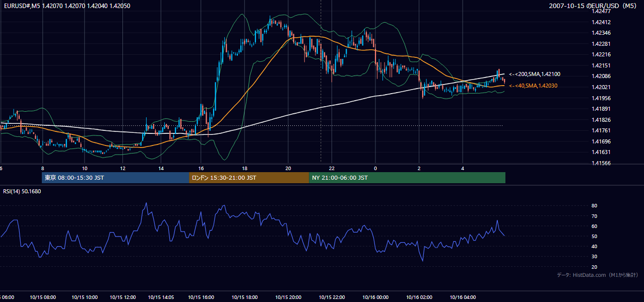The image size is (644, 302).
Task: Click the bottom time label 10/15 16:00
Action: (x=201, y=297)
